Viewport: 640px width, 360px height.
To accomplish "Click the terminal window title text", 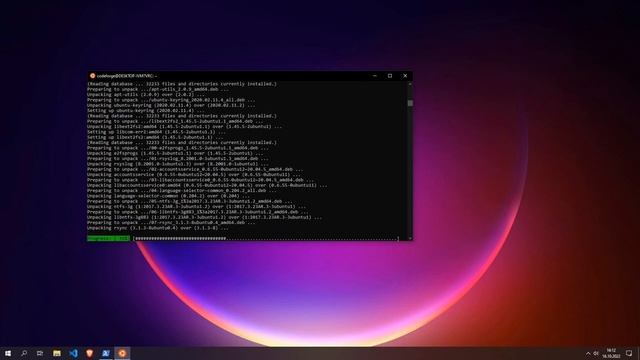I will point(127,76).
